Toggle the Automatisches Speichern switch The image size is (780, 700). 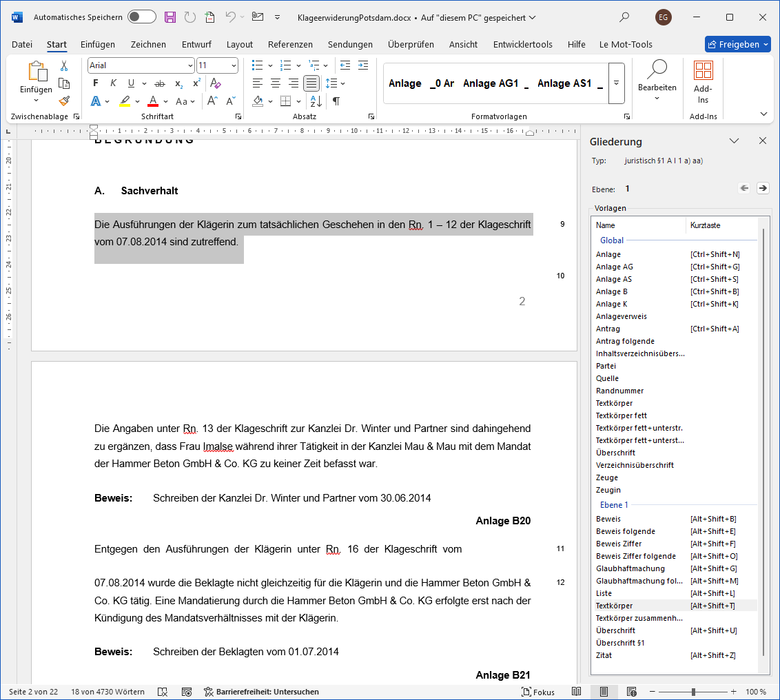(x=141, y=17)
